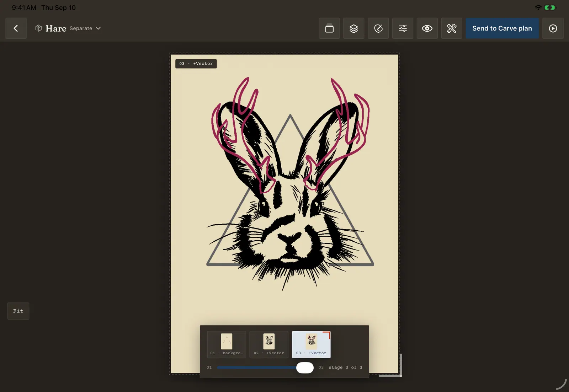
Task: Click the stage slider white handle
Action: (305, 367)
